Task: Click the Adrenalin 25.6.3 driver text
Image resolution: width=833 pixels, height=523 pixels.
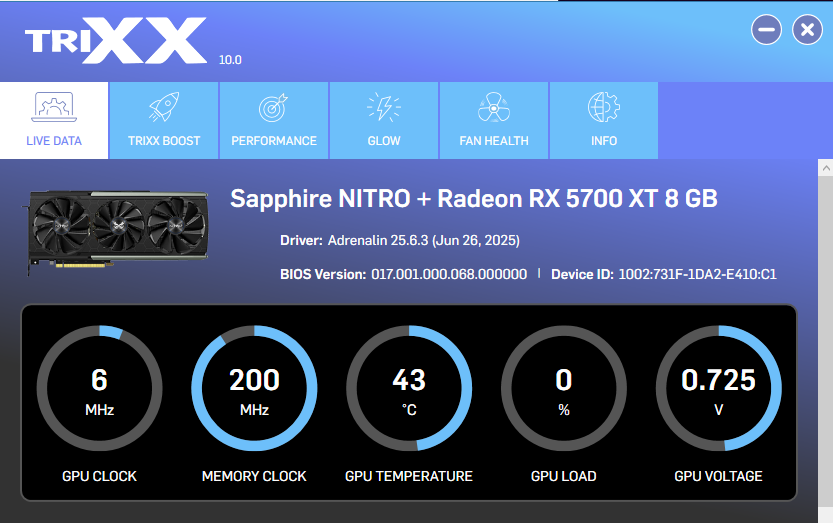Action: pyautogui.click(x=423, y=240)
